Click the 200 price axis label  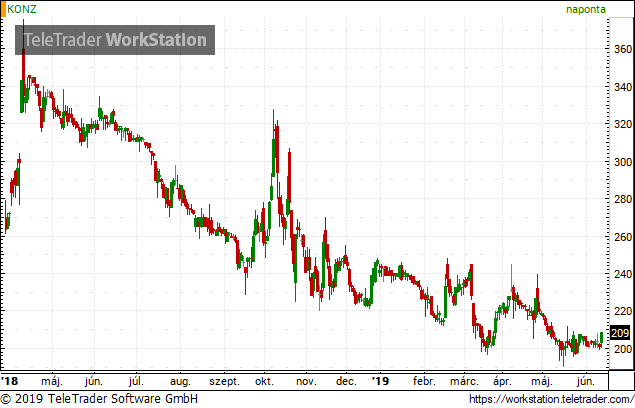(x=623, y=349)
